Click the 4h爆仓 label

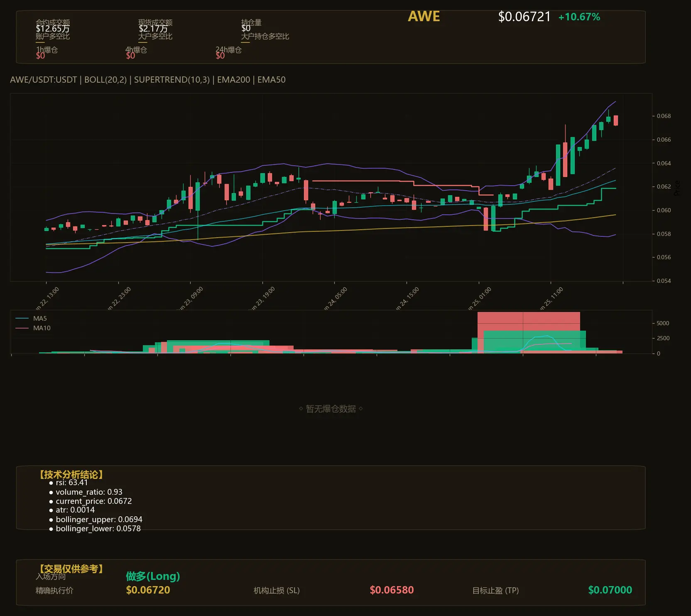pyautogui.click(x=136, y=50)
